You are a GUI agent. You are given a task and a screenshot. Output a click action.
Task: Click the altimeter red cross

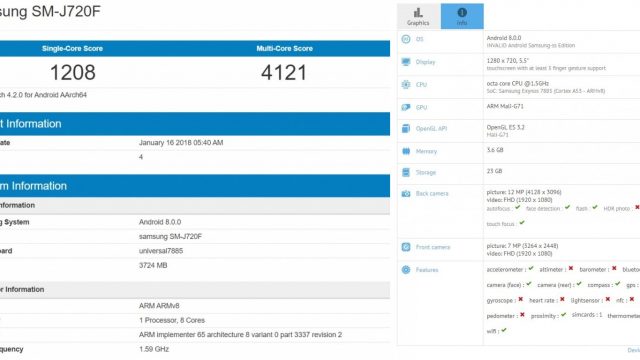click(x=571, y=269)
